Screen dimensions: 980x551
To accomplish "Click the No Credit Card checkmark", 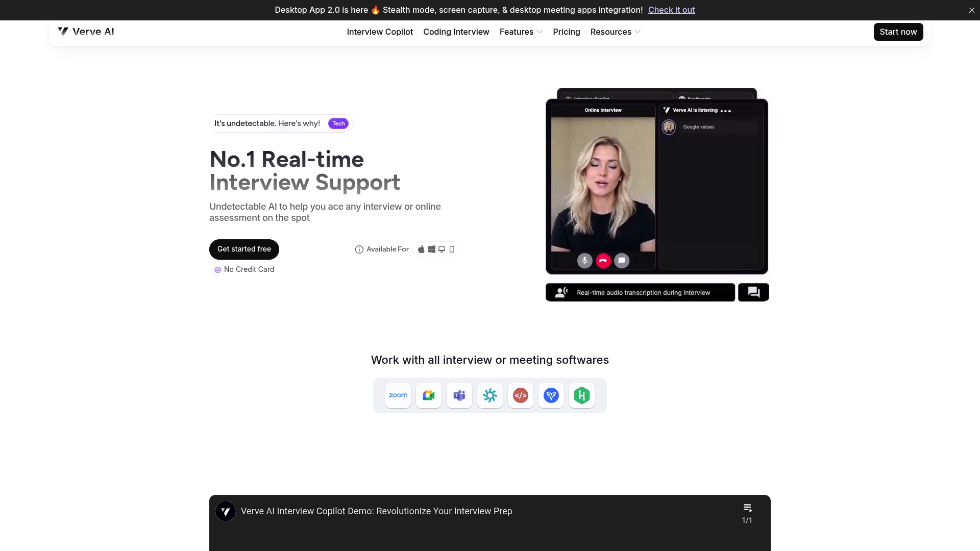I will [x=217, y=269].
